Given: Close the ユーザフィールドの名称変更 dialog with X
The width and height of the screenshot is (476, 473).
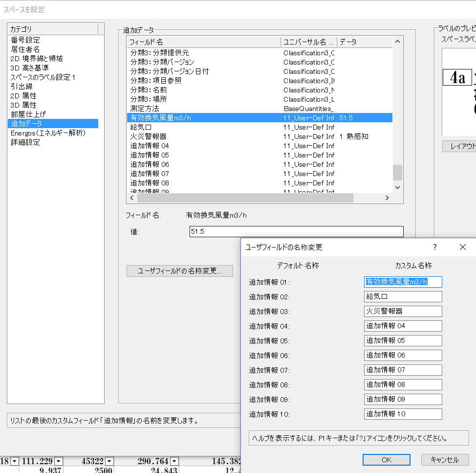Looking at the screenshot, I should pyautogui.click(x=462, y=247).
